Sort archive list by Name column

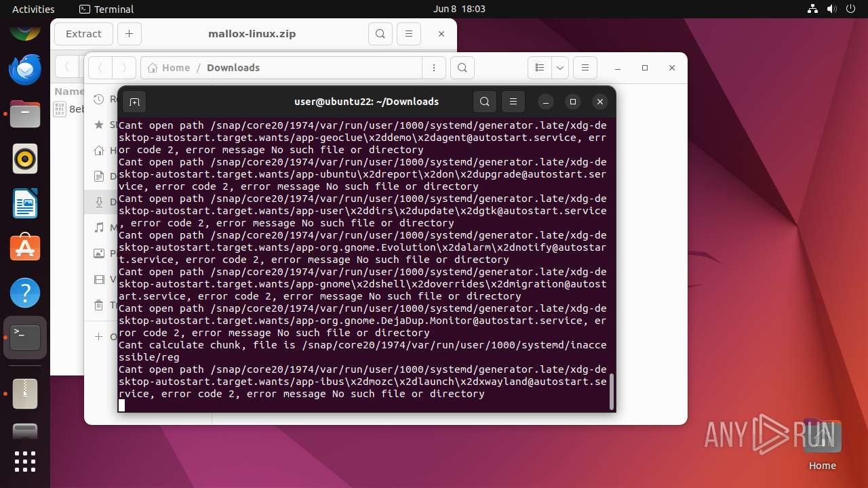(x=69, y=91)
